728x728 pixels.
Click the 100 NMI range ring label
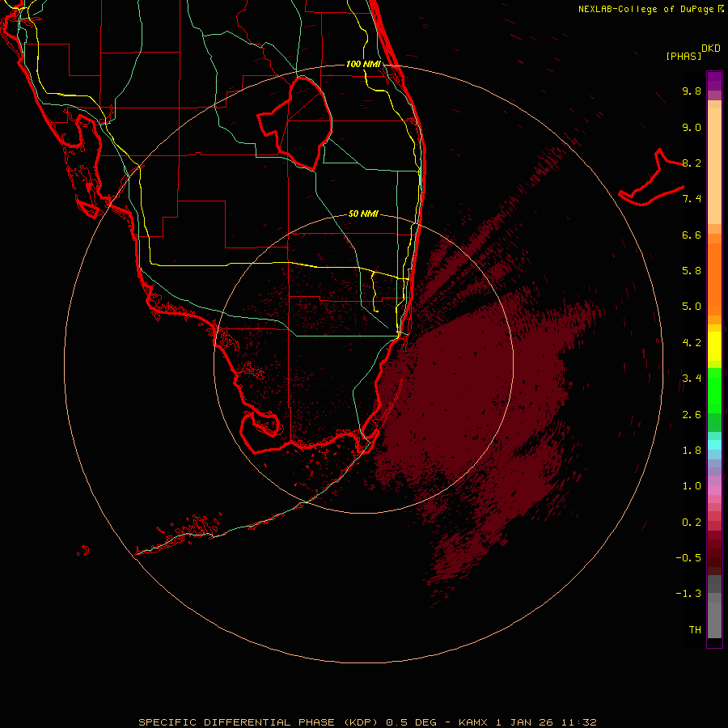tap(363, 64)
